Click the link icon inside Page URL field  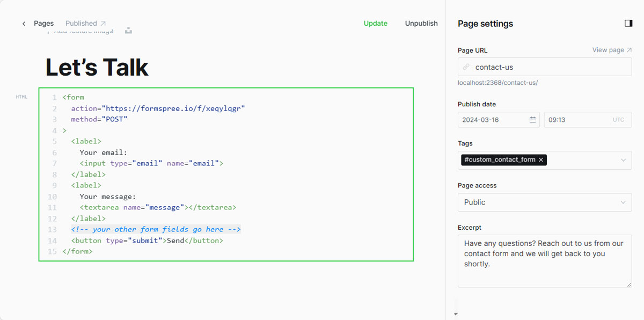[466, 67]
